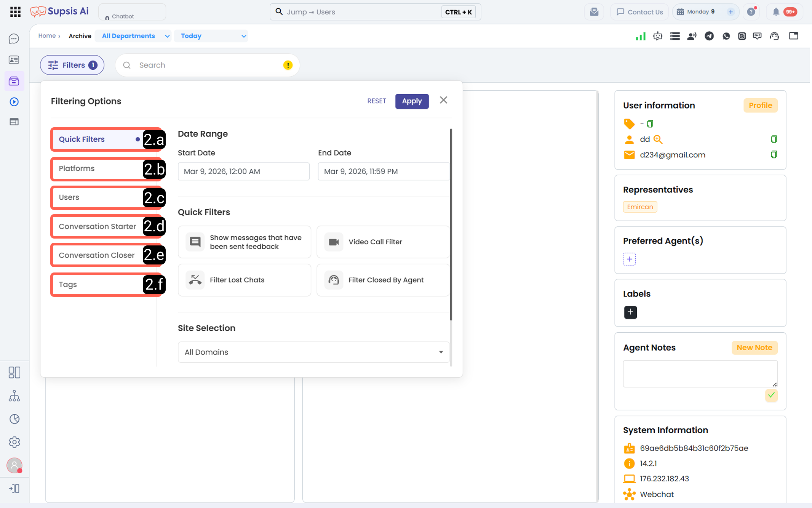The height and width of the screenshot is (508, 812).
Task: Reset the filtering options
Action: click(377, 101)
